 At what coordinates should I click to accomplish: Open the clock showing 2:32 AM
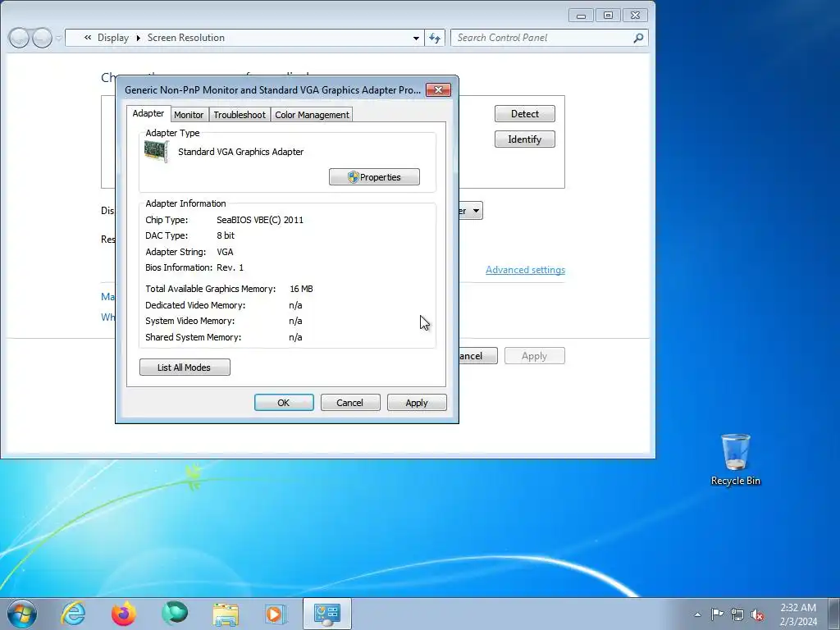798,614
